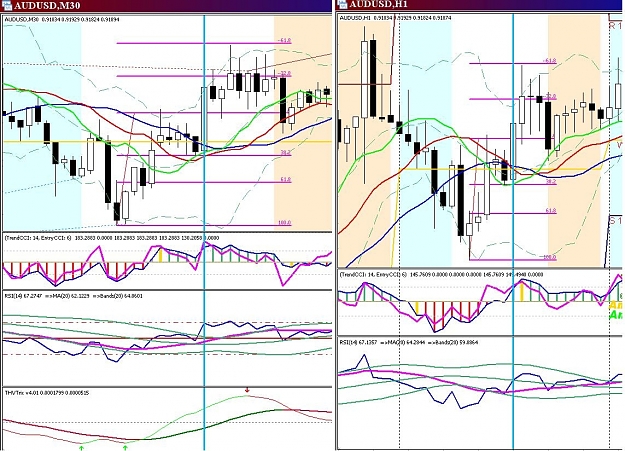
Task: Activate the AUDUSD,H1 window title bar
Action: point(480,5)
